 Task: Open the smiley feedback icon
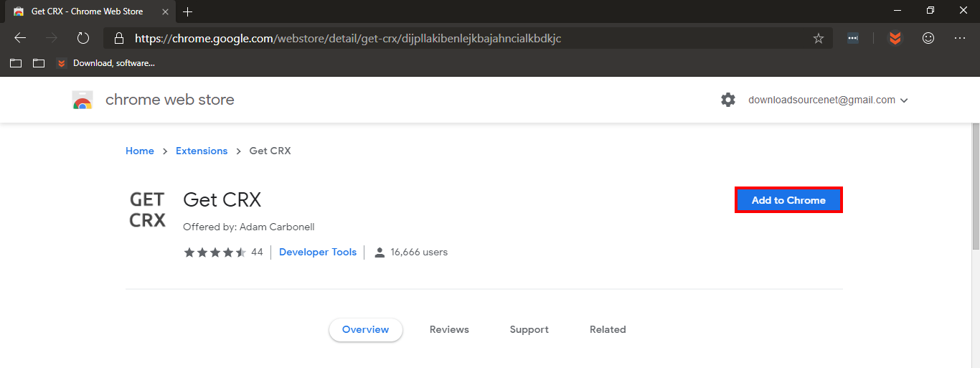928,38
